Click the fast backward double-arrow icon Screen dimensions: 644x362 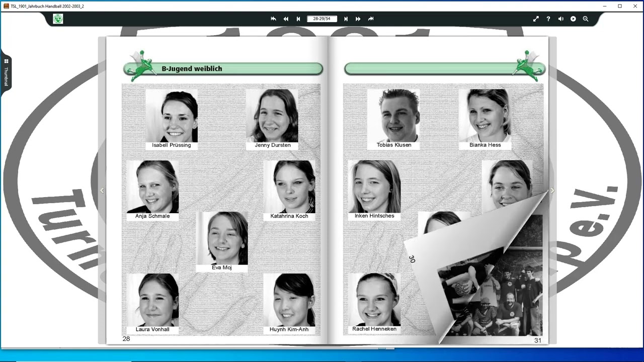point(286,19)
